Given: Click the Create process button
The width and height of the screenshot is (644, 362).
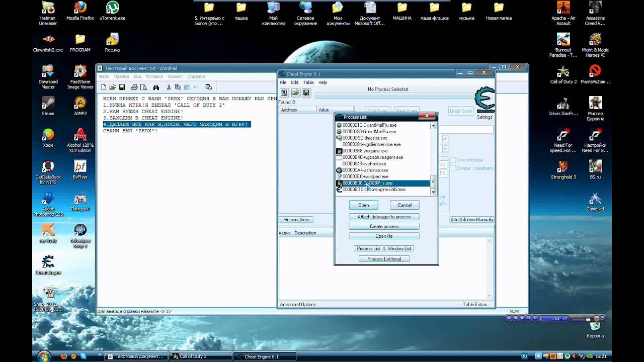Looking at the screenshot, I should click(384, 226).
